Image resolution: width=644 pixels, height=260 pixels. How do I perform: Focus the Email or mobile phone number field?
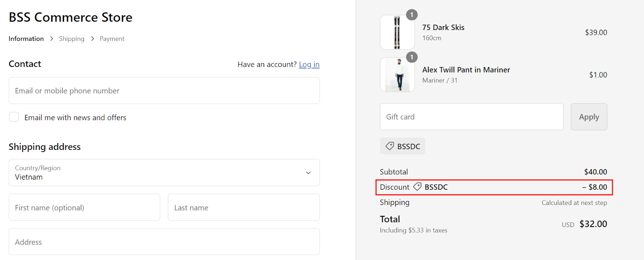pyautogui.click(x=164, y=91)
